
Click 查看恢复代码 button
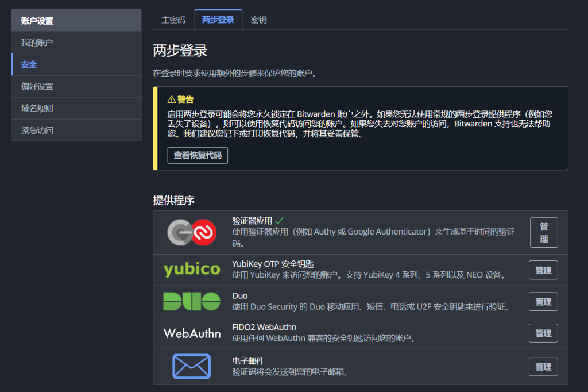(198, 155)
